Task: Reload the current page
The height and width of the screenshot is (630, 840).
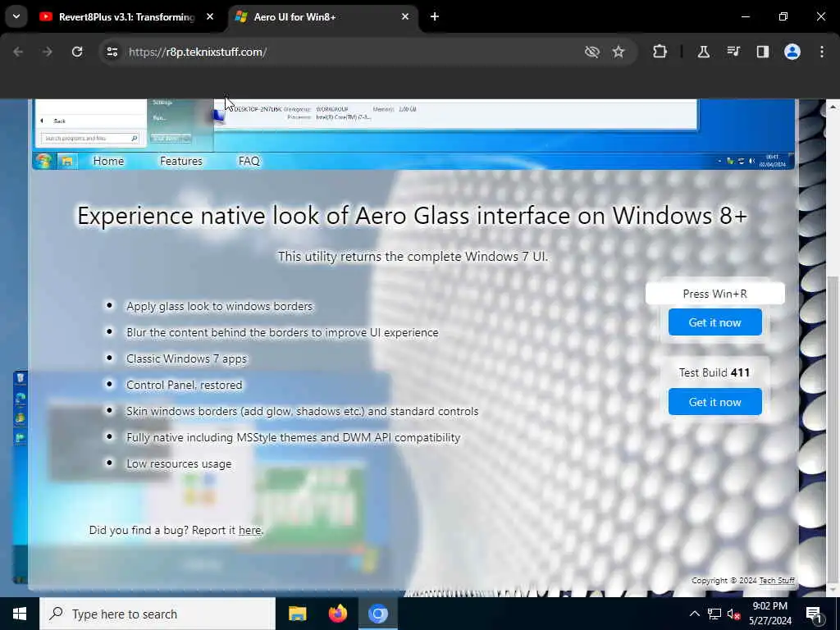Action: [77, 52]
